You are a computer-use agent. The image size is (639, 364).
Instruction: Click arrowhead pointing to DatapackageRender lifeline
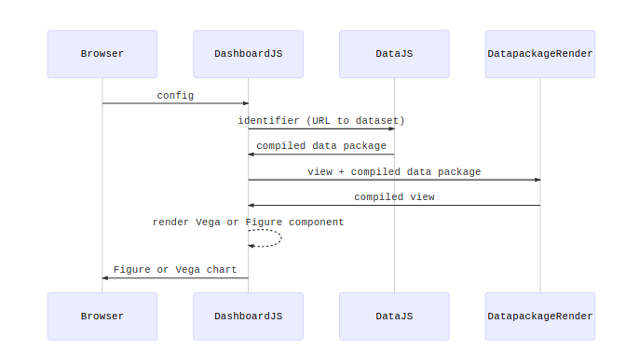pos(538,180)
